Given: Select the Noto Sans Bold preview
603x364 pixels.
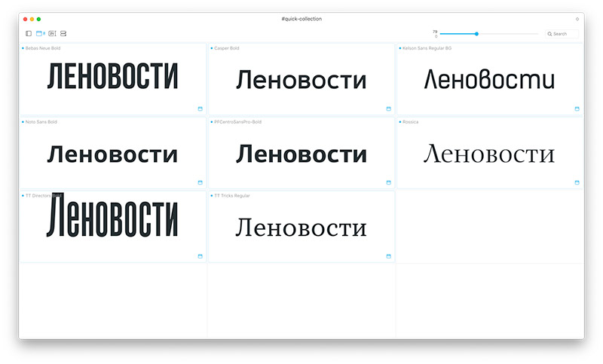Looking at the screenshot, I should (112, 154).
